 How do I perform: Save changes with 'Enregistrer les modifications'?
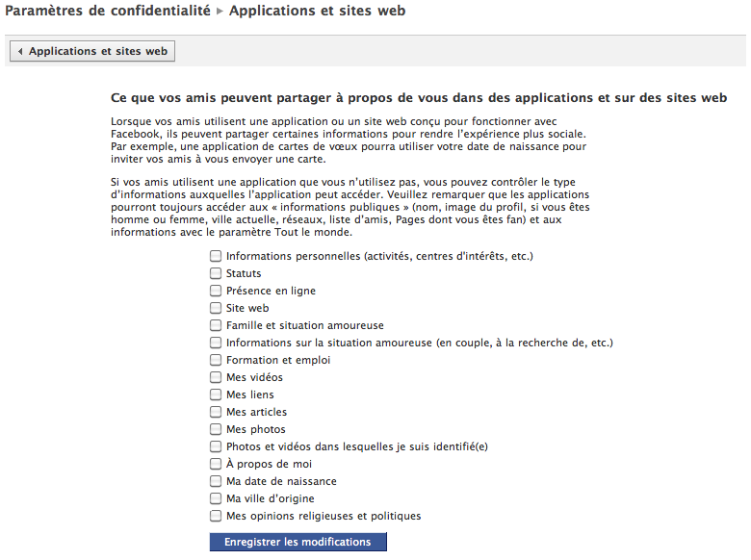tap(298, 542)
